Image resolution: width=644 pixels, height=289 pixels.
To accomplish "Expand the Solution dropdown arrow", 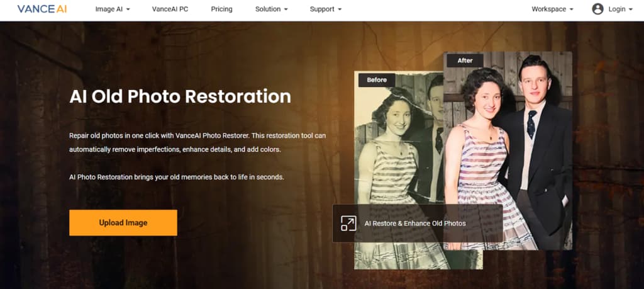I will [x=286, y=9].
